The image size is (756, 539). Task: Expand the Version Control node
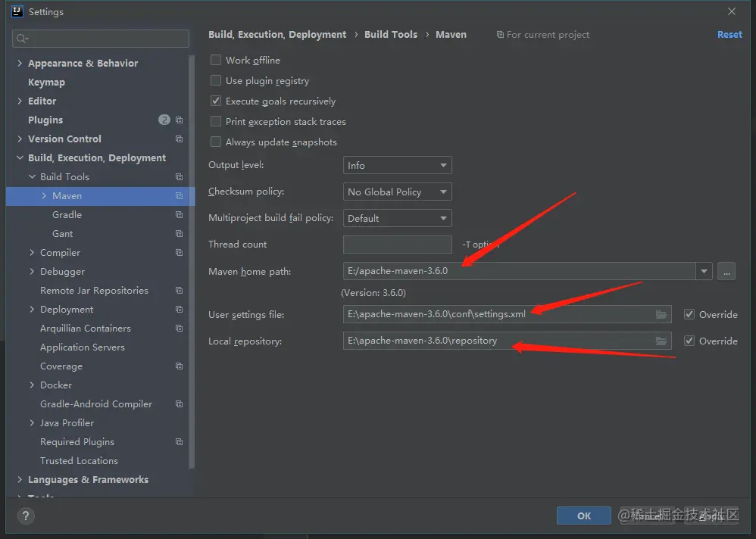pos(20,139)
